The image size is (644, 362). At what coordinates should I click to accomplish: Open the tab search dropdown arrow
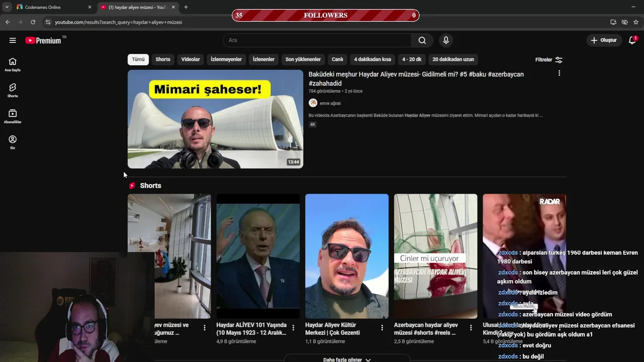(x=7, y=7)
